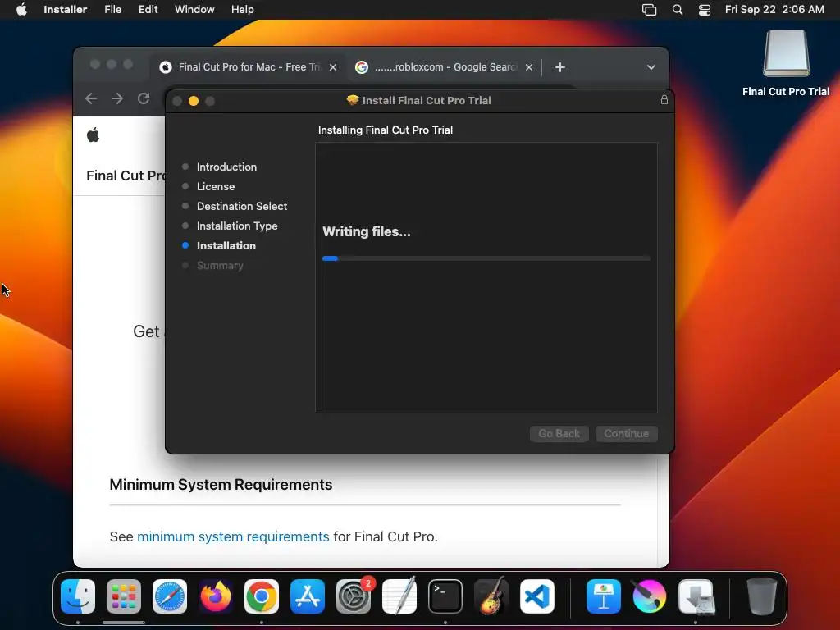Close the robloxcom Google Search tab
The height and width of the screenshot is (630, 840).
coord(529,67)
